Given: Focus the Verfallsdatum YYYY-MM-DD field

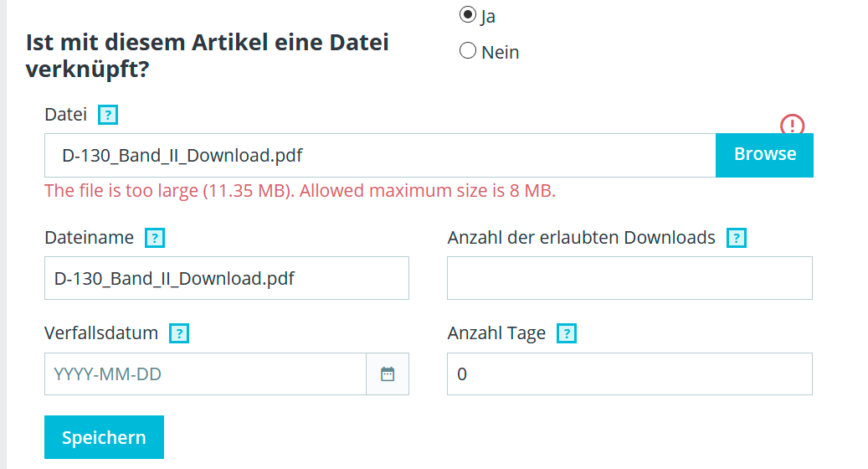Looking at the screenshot, I should click(x=205, y=374).
